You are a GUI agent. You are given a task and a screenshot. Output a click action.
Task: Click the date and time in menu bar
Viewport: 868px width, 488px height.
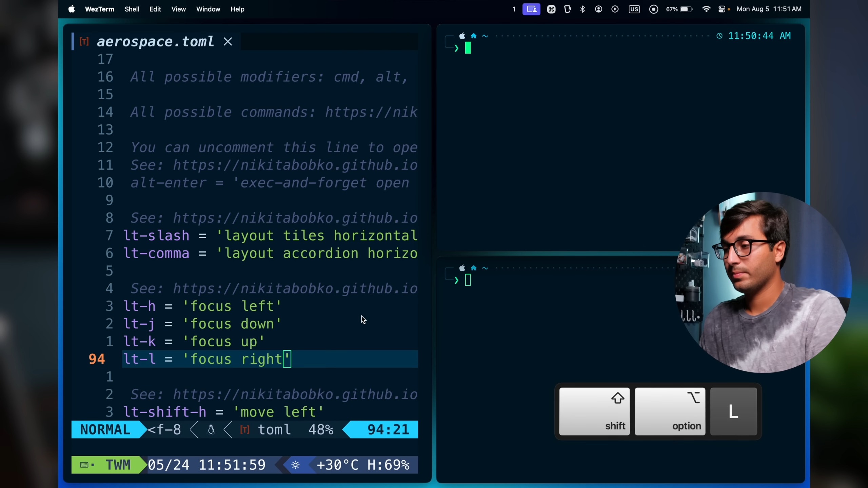point(769,9)
